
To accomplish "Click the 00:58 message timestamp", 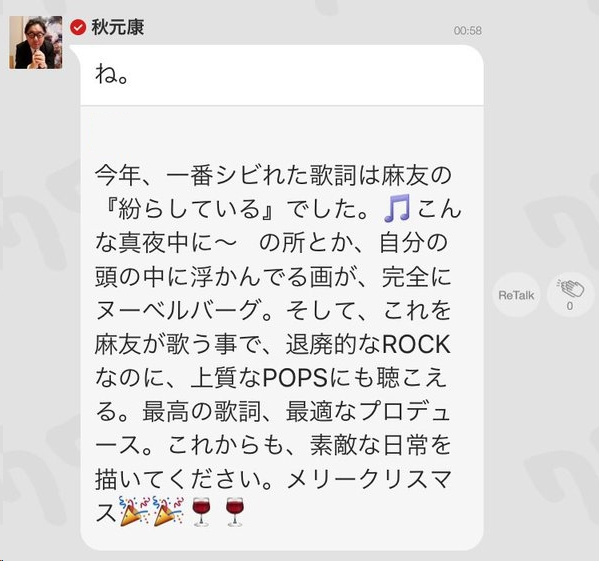I will (468, 31).
